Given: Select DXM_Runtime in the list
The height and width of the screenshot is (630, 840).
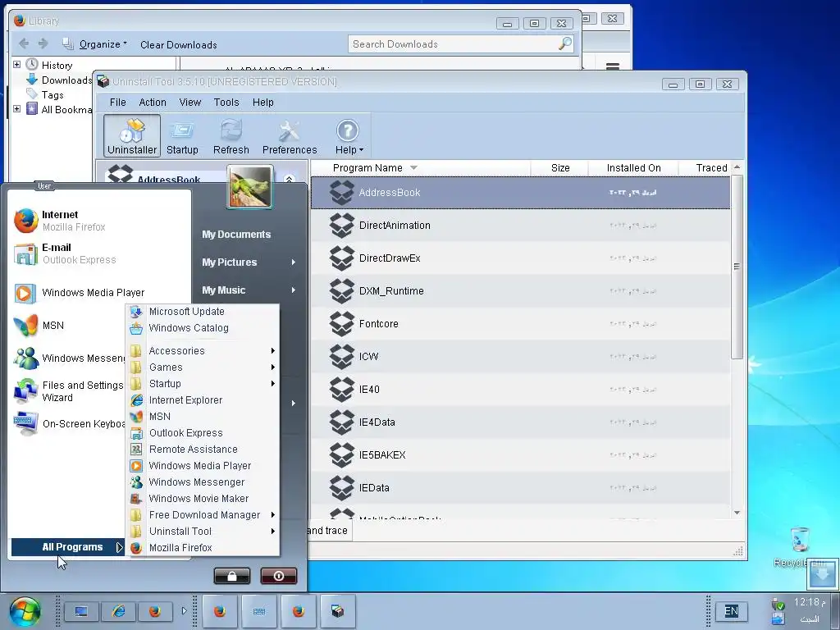Looking at the screenshot, I should [x=521, y=291].
